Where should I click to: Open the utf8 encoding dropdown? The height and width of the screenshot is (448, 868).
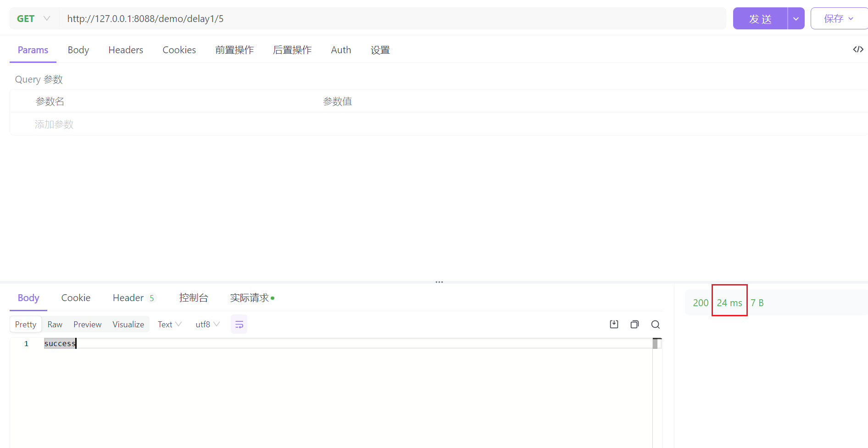coord(207,325)
